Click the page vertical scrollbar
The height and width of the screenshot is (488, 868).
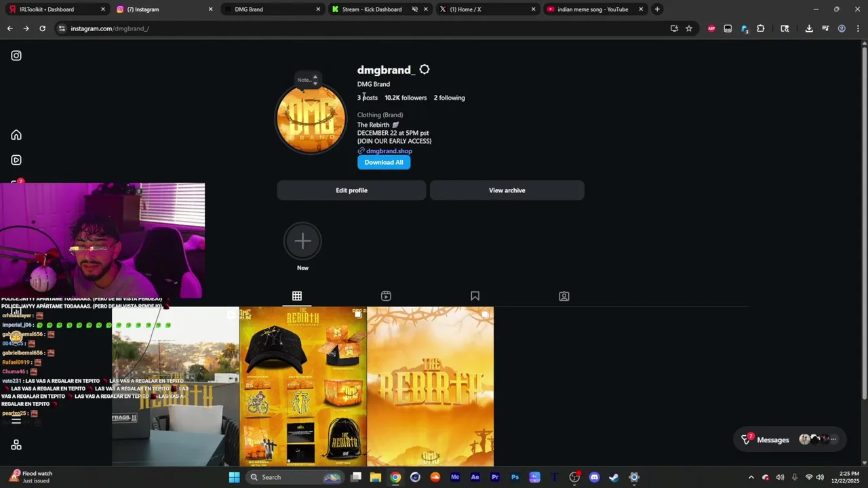tap(864, 224)
